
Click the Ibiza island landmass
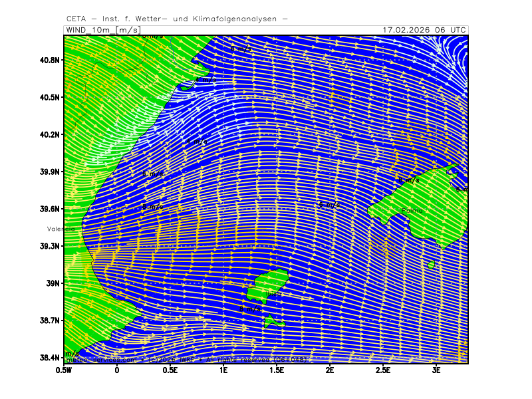(269, 284)
